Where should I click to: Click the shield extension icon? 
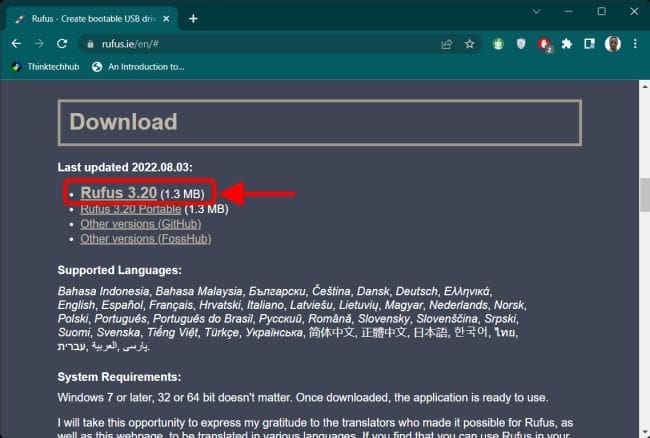click(522, 44)
